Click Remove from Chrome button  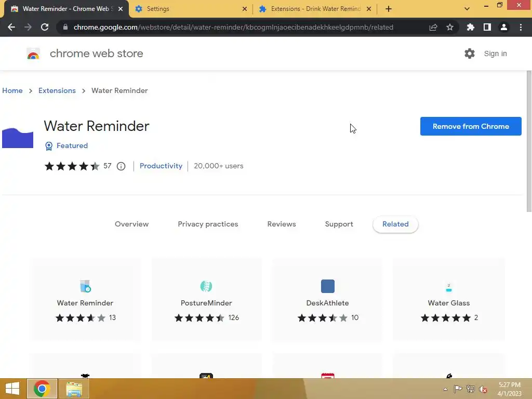471,126
